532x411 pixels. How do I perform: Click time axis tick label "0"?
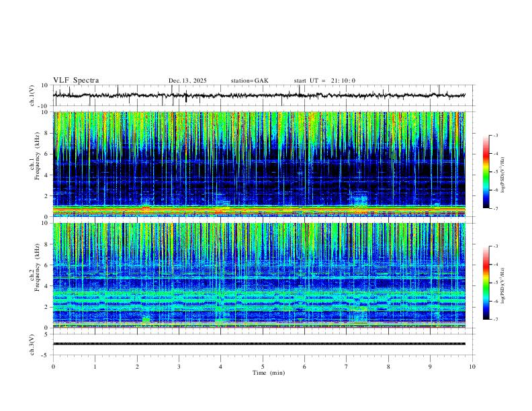coord(53,367)
